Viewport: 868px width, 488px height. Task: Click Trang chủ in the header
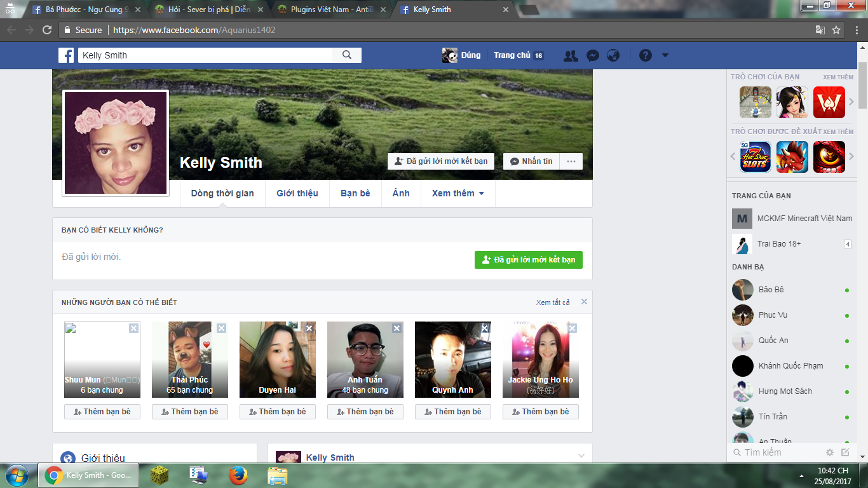(x=512, y=55)
